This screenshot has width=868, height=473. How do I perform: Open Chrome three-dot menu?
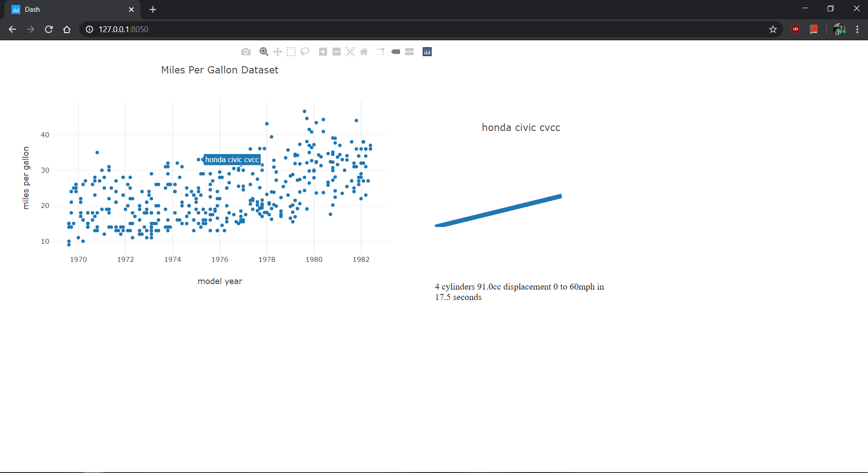click(857, 29)
